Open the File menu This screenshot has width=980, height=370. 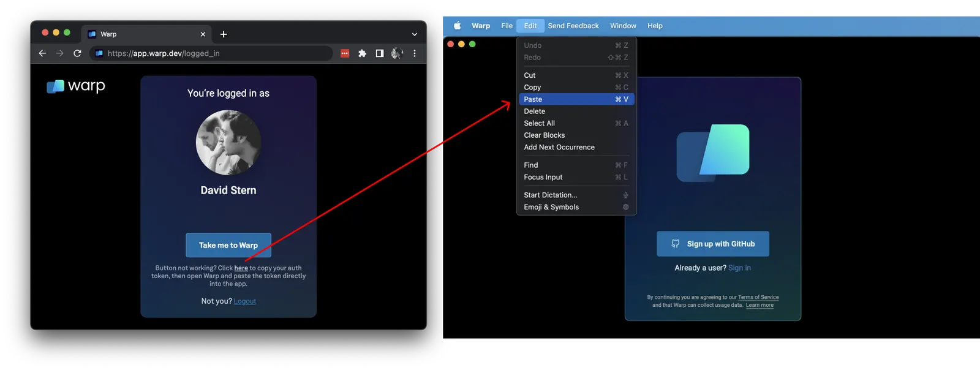coord(507,26)
